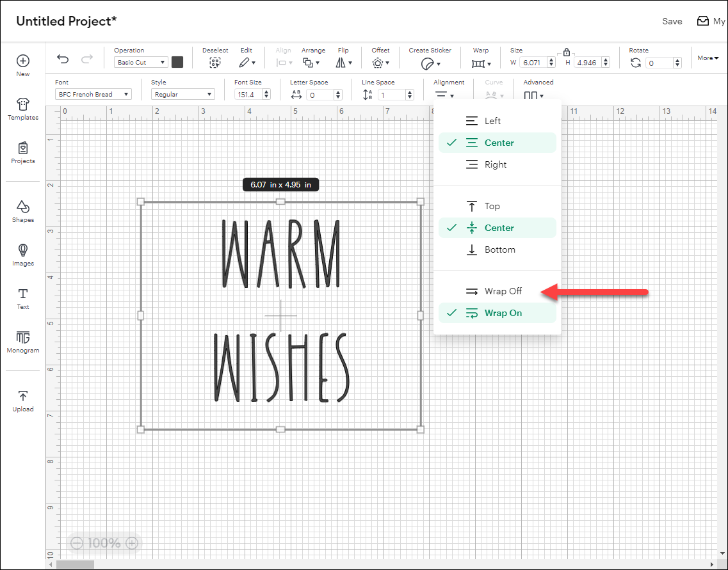Select the Monogram tool
This screenshot has height=570, width=728.
[x=23, y=342]
